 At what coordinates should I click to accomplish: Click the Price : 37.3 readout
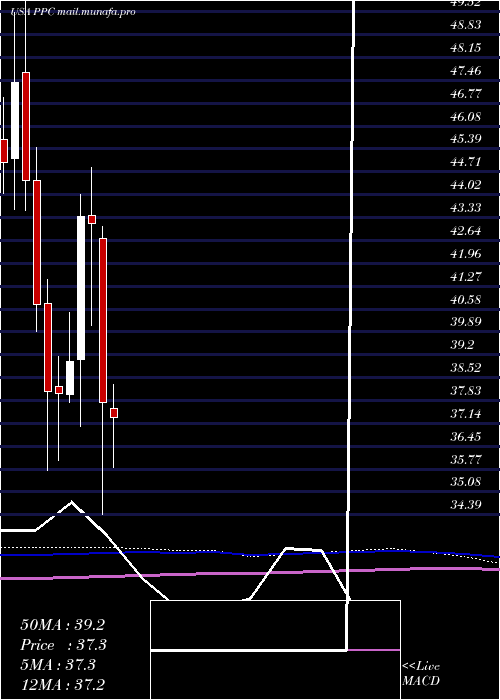click(62, 645)
